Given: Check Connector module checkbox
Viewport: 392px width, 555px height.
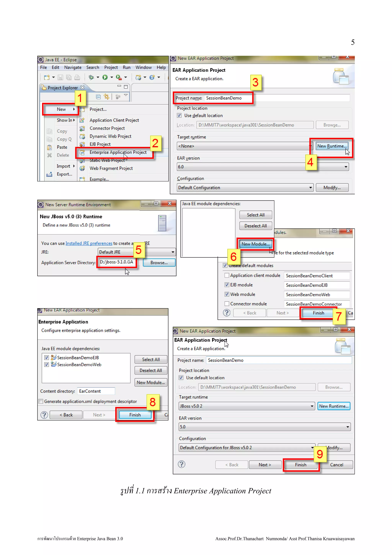Looking at the screenshot, I should click(227, 304).
